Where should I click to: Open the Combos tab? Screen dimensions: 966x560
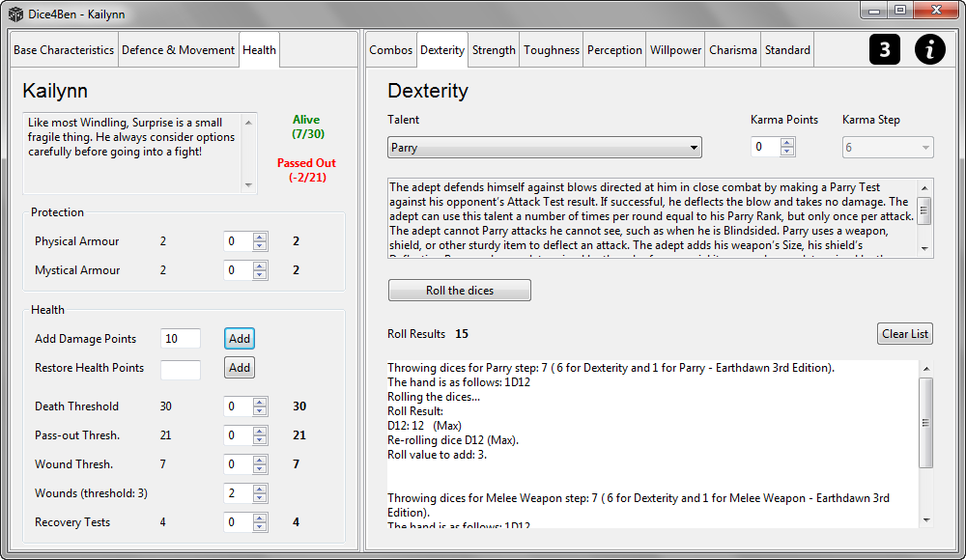point(390,50)
